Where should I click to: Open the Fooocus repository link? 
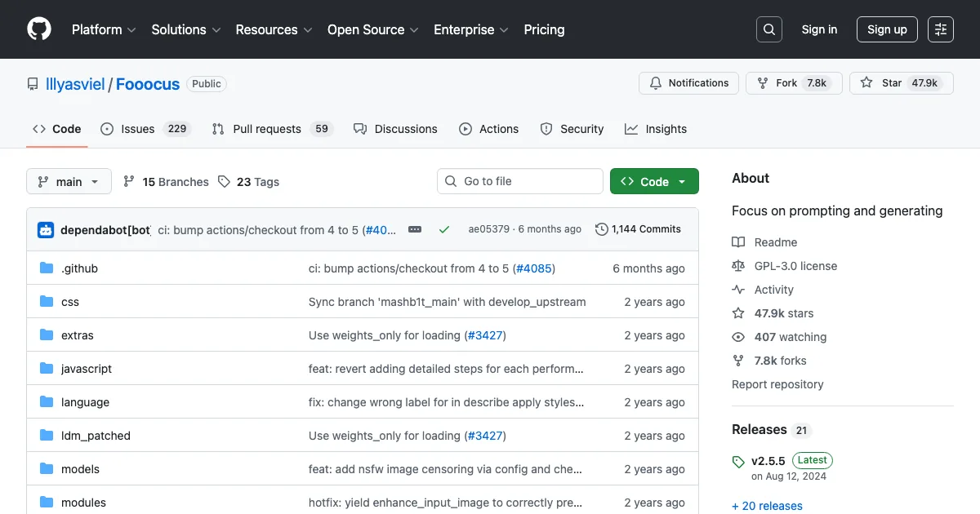coord(148,83)
